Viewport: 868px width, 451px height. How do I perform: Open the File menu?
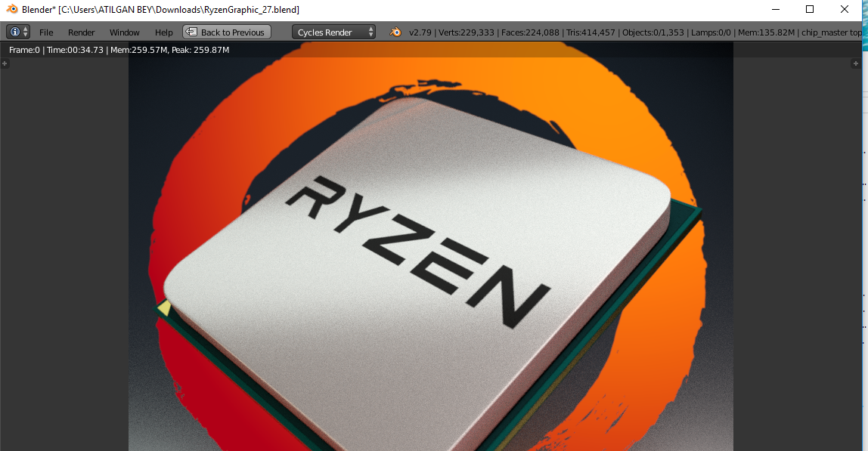tap(47, 32)
